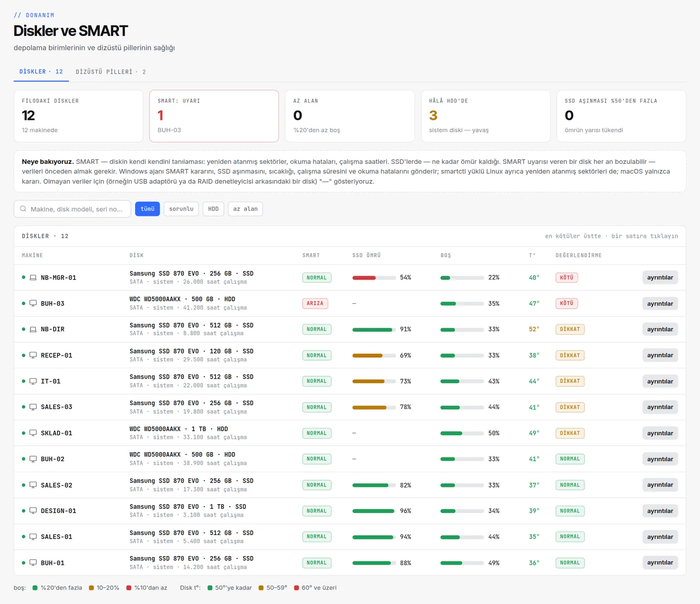This screenshot has width=700, height=604.
Task: Click the search magnifier icon
Action: click(x=23, y=209)
